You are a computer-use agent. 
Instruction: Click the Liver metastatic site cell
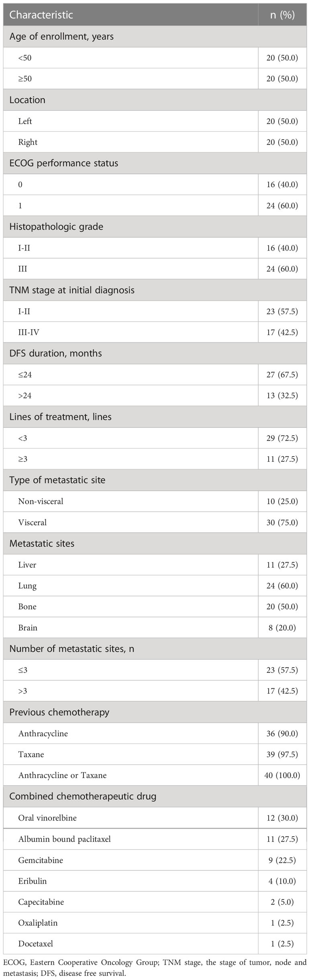tap(131, 565)
